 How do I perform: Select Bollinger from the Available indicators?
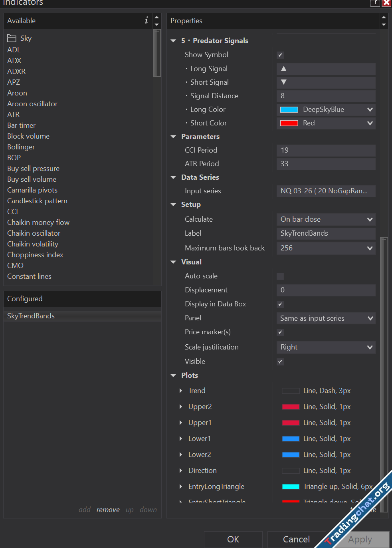(21, 147)
